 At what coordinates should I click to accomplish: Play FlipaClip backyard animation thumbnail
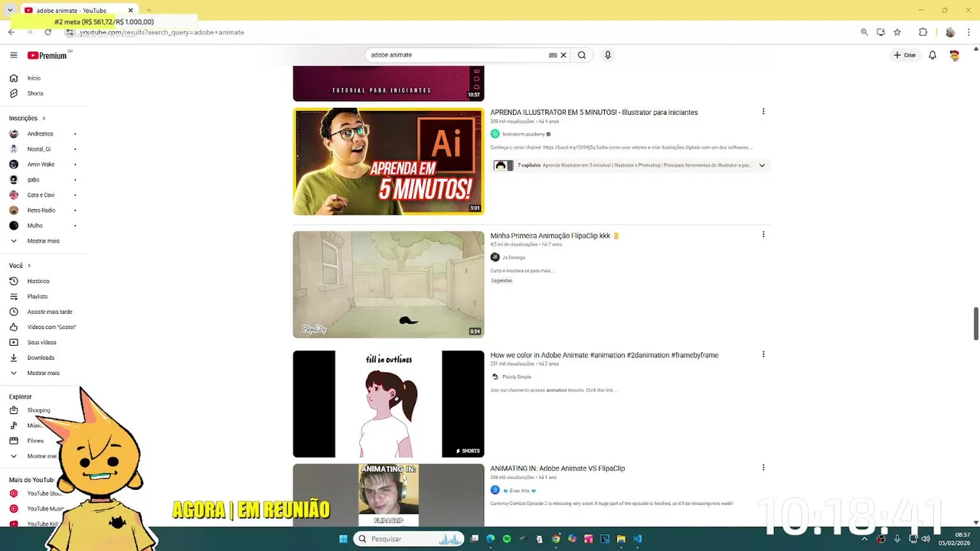[x=388, y=285]
